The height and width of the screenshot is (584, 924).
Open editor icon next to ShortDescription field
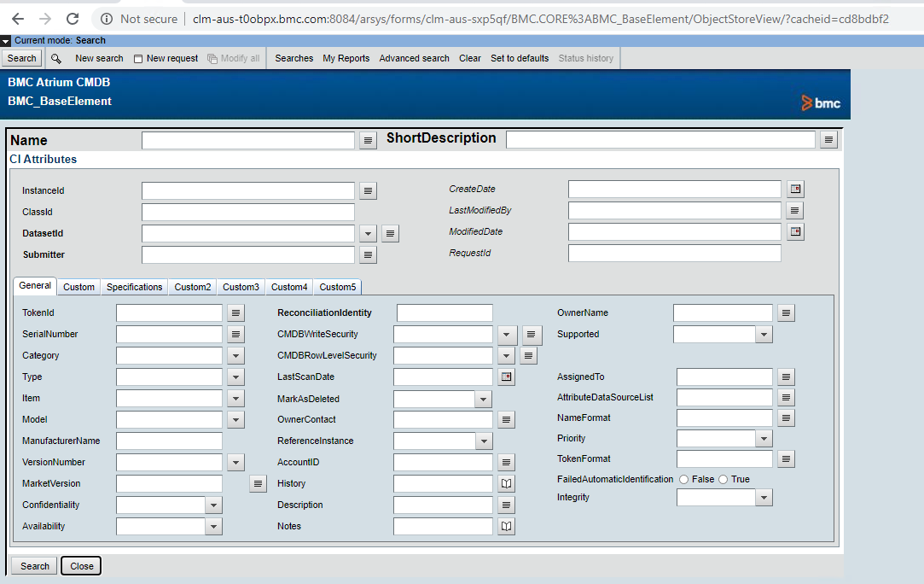point(828,140)
